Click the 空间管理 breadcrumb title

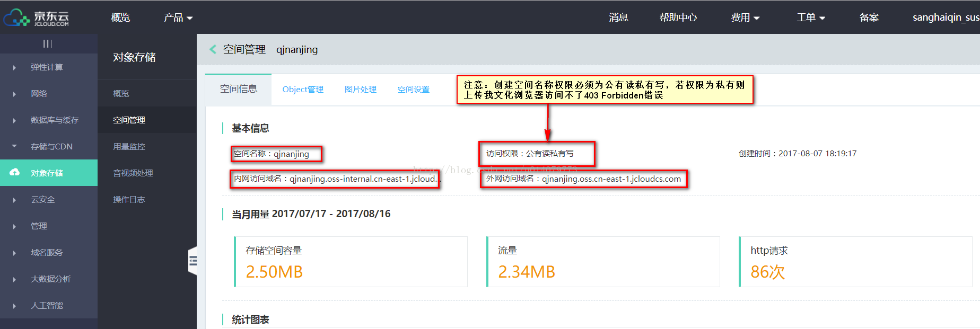244,49
